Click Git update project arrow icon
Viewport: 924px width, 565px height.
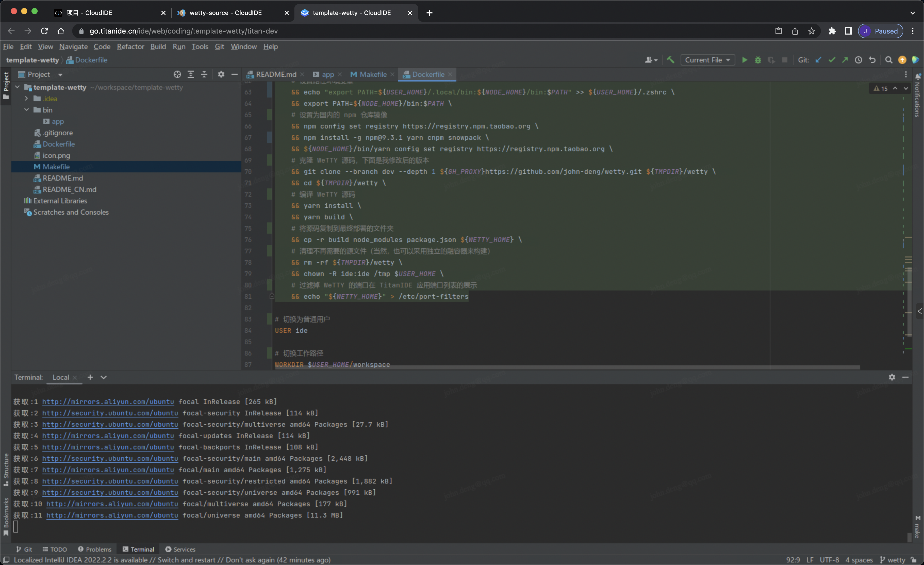(x=818, y=60)
